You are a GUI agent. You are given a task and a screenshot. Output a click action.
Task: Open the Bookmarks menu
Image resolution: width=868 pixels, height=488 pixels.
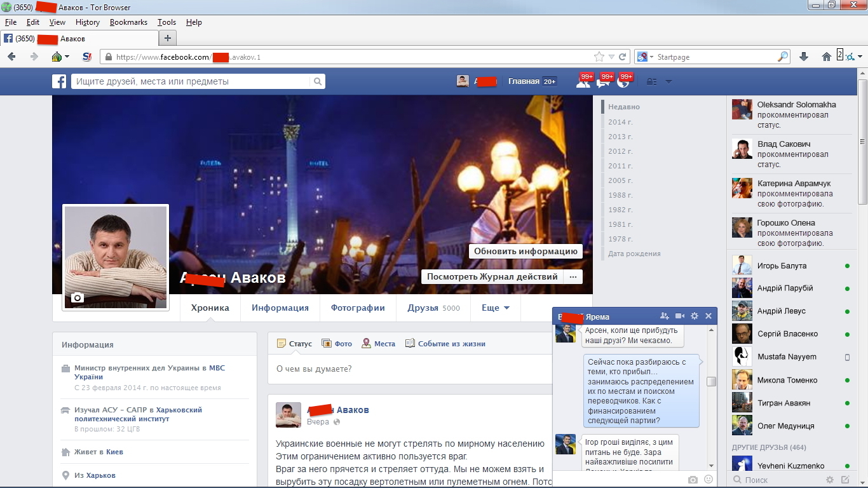click(128, 22)
